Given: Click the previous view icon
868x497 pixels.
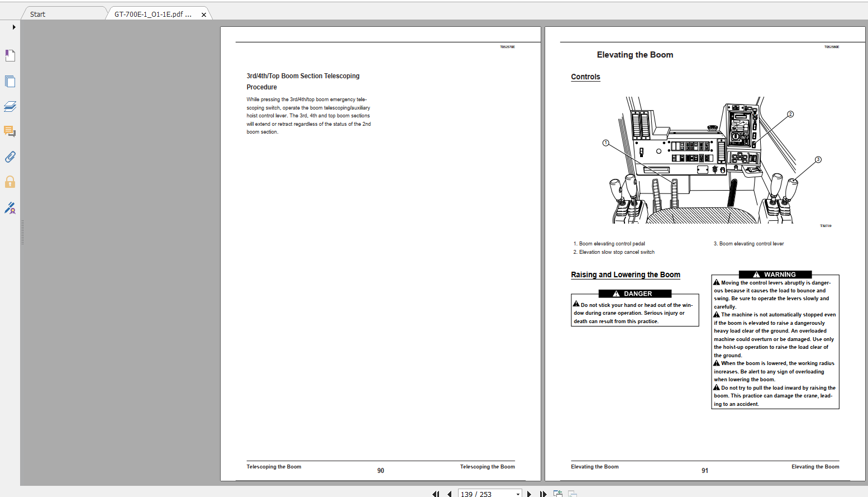Looking at the screenshot, I should [557, 494].
